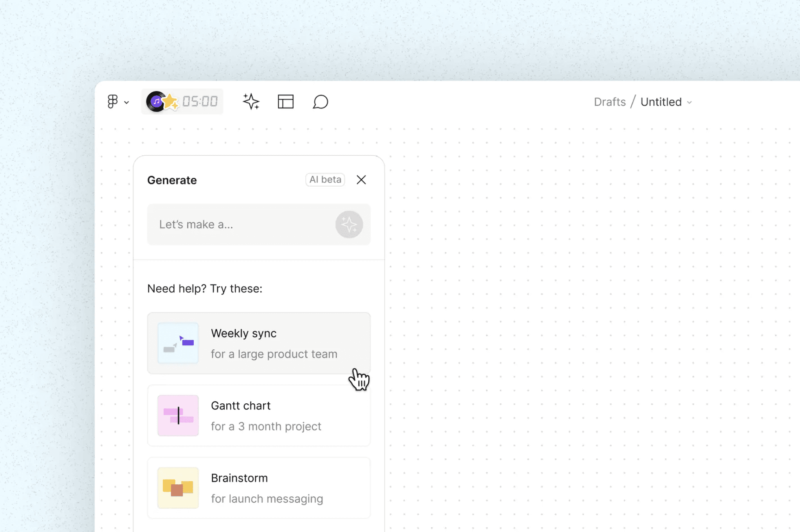Start the 05:00 timer
Screen dimensions: 800x532
click(x=200, y=102)
